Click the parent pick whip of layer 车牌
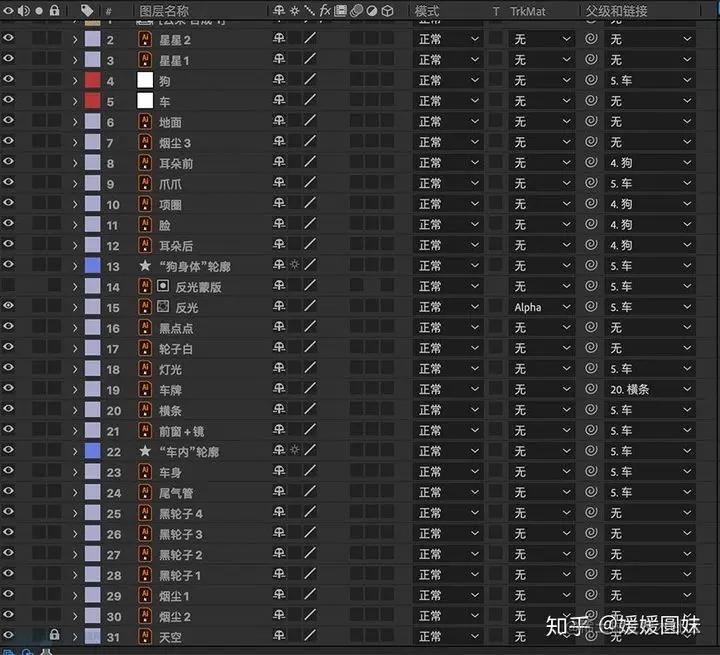Viewport: 720px width, 655px height. click(x=591, y=389)
